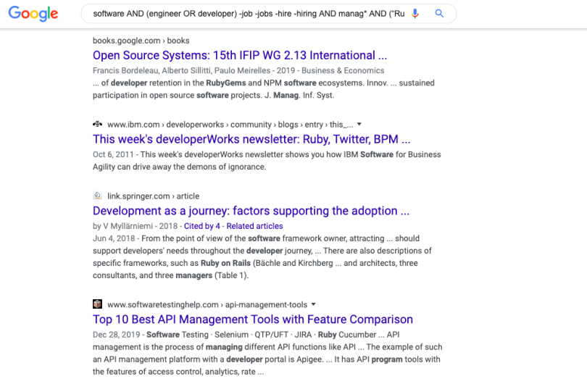Click the IBM favicon beside www.ibm.com

(x=97, y=125)
